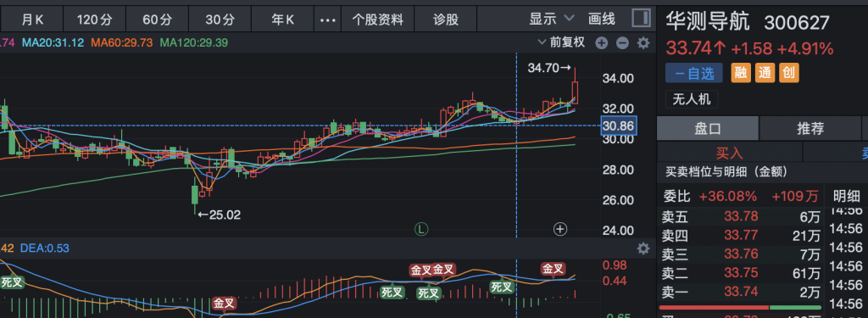Open main chart settings gear
Viewport: 868px width, 318px height.
643,42
